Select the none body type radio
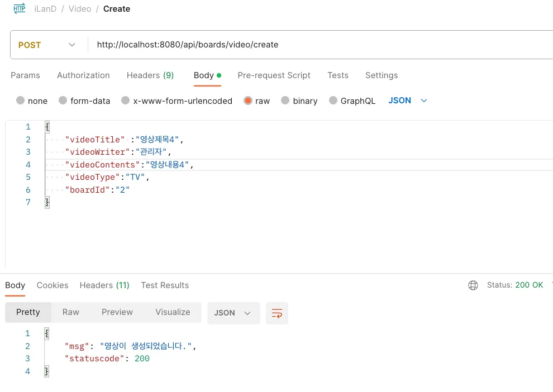Viewport: 553px width, 392px height. click(21, 101)
